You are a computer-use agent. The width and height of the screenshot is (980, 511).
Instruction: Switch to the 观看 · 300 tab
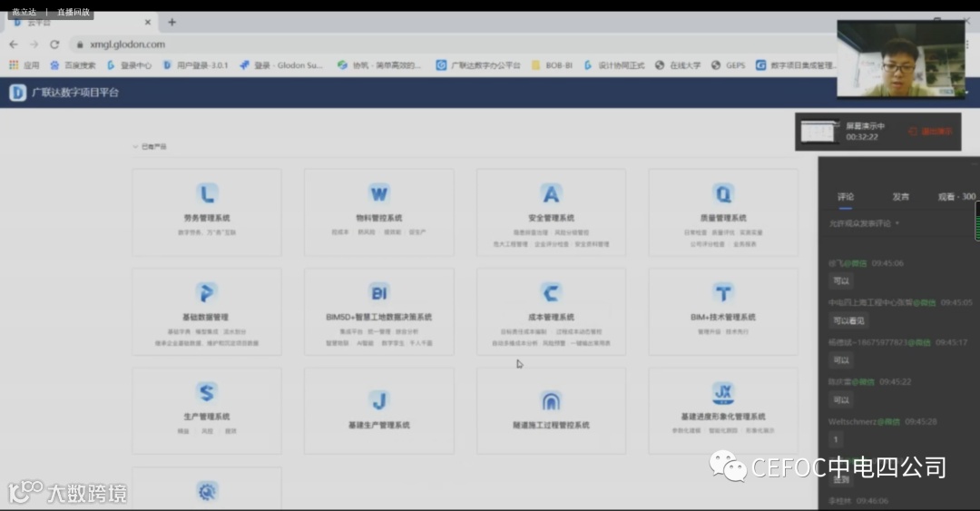956,196
